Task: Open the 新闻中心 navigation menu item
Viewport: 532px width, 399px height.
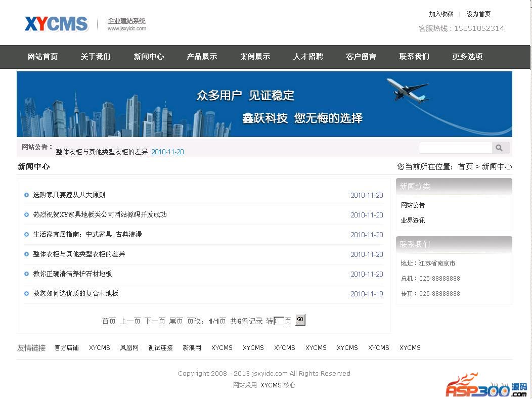Action: click(x=149, y=57)
